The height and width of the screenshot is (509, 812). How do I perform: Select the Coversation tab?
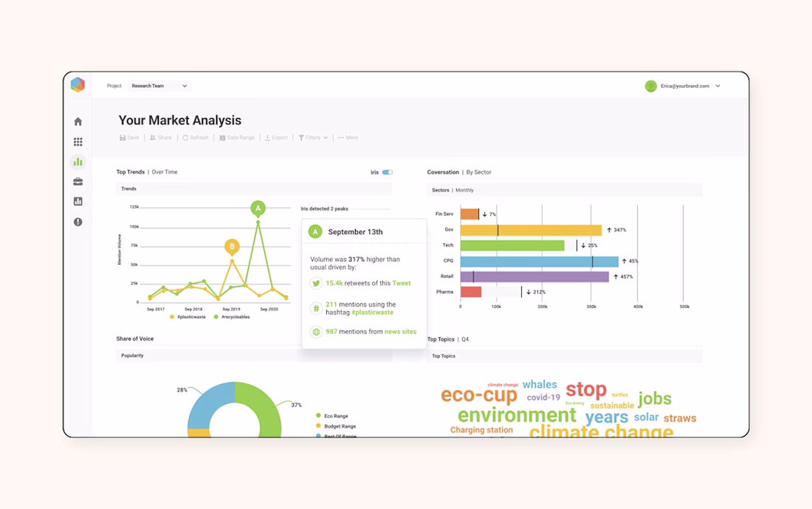click(x=443, y=172)
